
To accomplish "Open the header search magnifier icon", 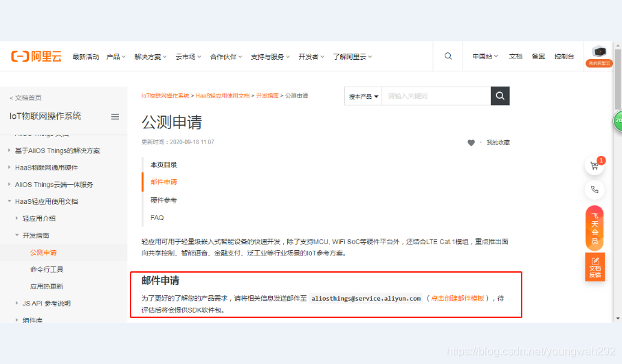I will (x=448, y=56).
